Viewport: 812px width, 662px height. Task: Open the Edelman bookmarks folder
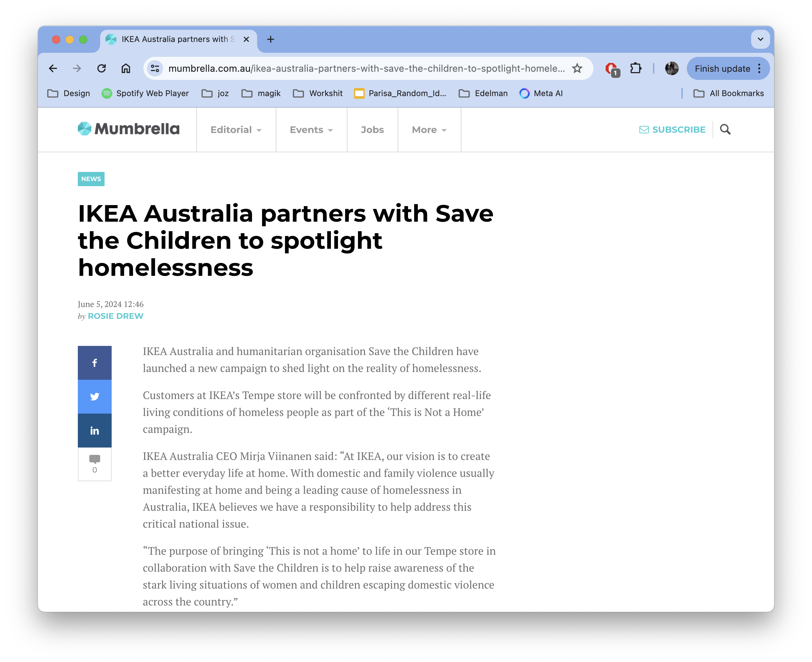(x=483, y=93)
